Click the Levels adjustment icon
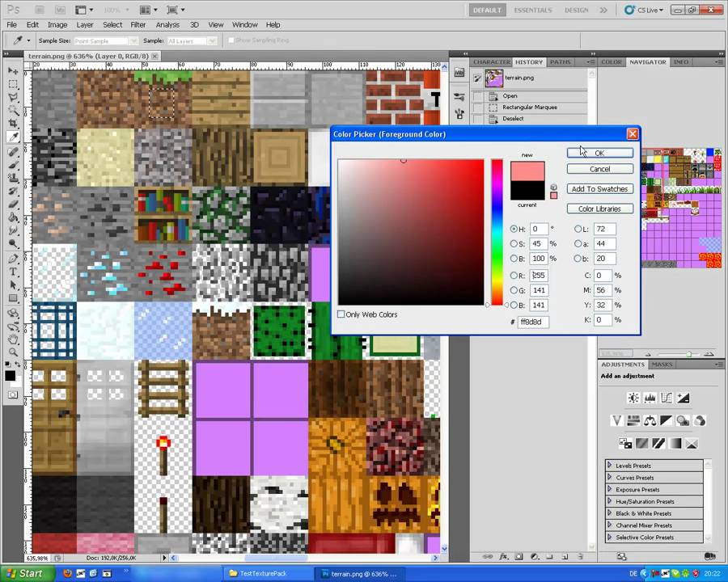This screenshot has height=582, width=728. (650, 399)
